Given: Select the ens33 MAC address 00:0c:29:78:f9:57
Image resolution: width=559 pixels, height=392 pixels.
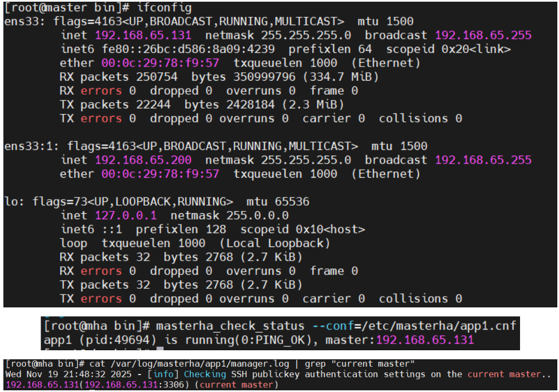Looking at the screenshot, I should 160,63.
